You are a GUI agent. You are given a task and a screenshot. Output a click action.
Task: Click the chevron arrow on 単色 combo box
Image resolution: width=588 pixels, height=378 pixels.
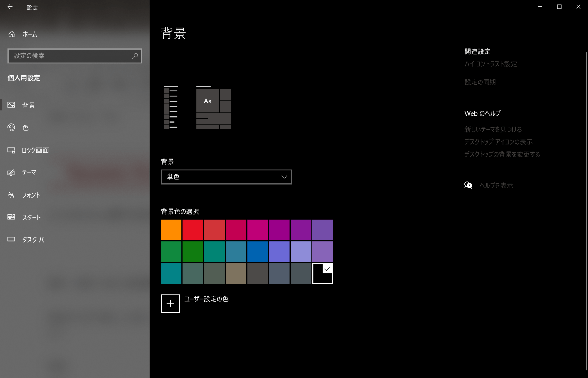tap(284, 177)
